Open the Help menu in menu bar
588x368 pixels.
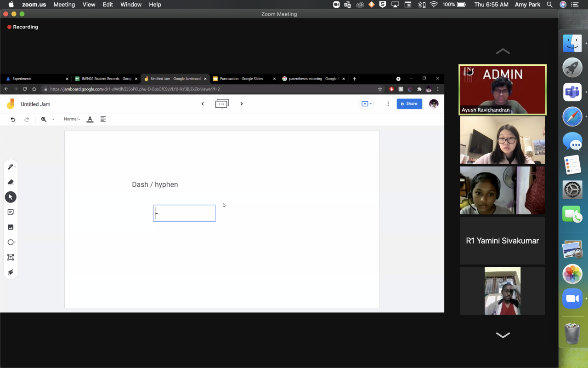155,5
